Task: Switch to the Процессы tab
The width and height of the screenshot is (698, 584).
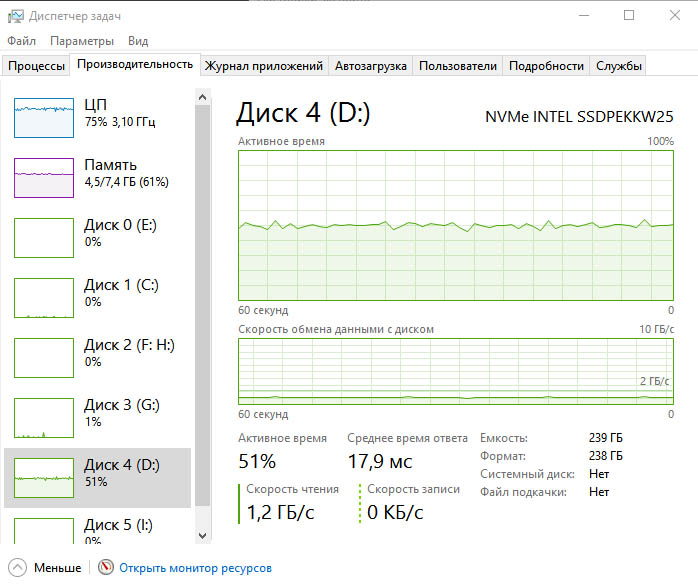Action: tap(37, 66)
